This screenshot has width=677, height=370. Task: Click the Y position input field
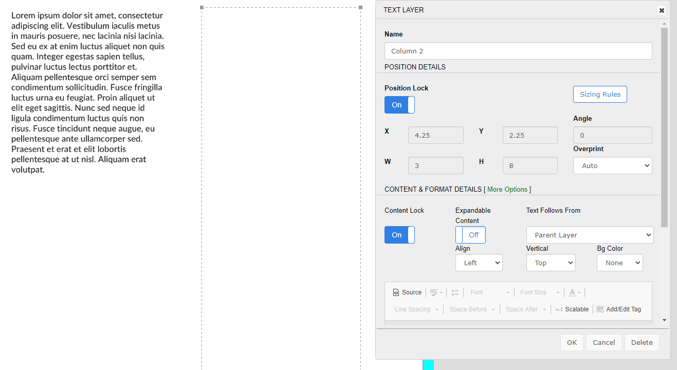(x=530, y=135)
